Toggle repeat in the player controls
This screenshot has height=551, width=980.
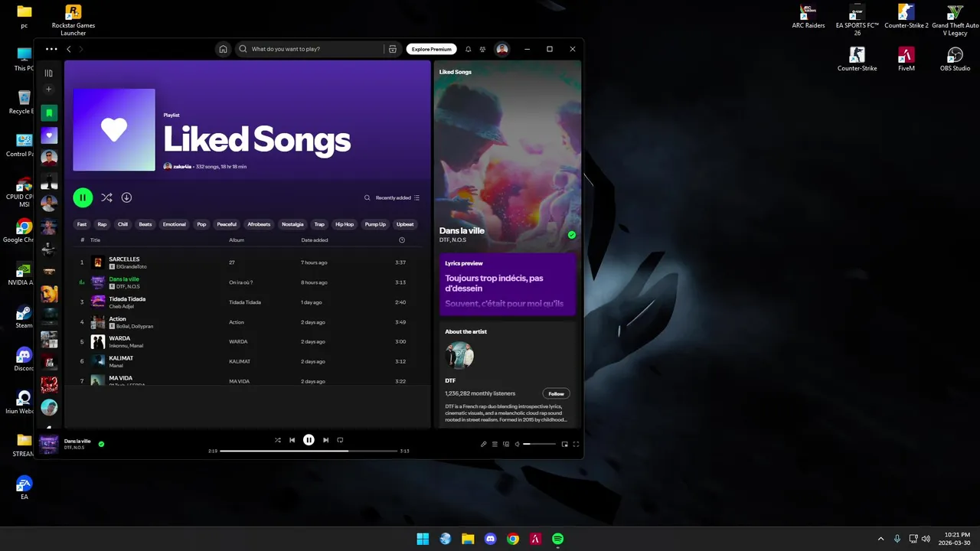tap(340, 440)
